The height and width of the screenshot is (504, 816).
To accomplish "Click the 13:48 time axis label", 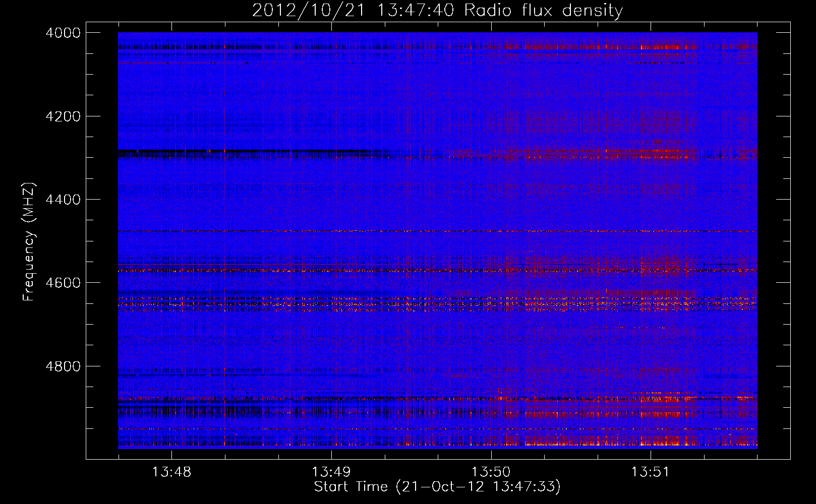I will (171, 472).
